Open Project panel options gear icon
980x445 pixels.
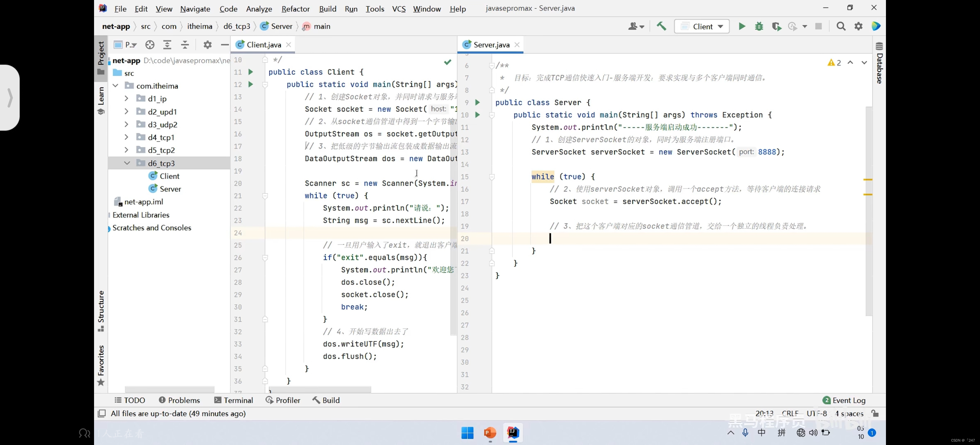coord(207,45)
